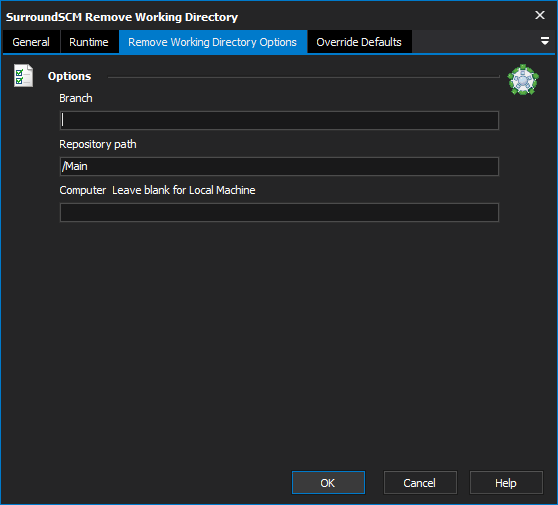The image size is (558, 505).
Task: Click the Computer name input field
Action: point(279,212)
